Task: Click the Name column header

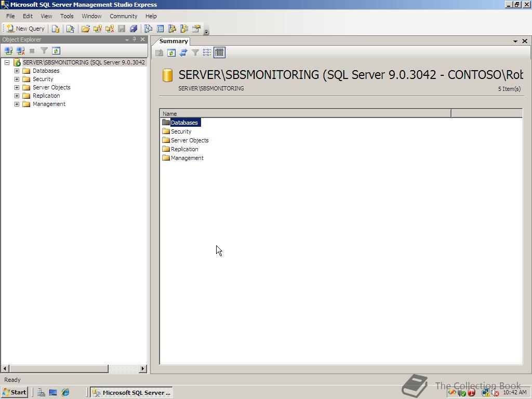Action: (305, 114)
